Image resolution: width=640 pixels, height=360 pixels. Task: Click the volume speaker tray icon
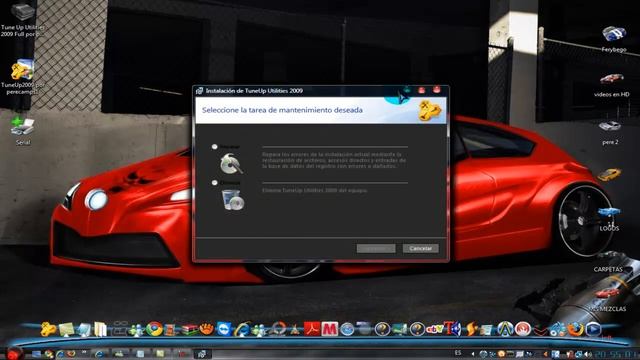(x=588, y=354)
